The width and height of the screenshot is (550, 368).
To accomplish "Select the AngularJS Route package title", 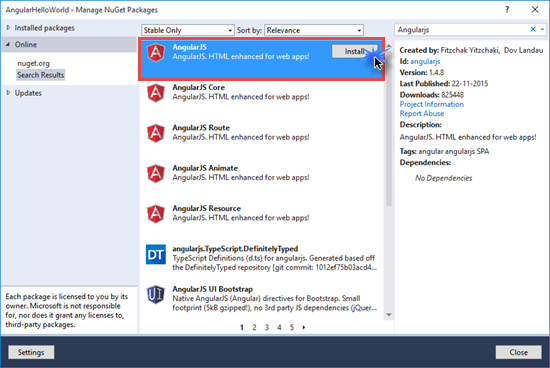I will click(201, 128).
